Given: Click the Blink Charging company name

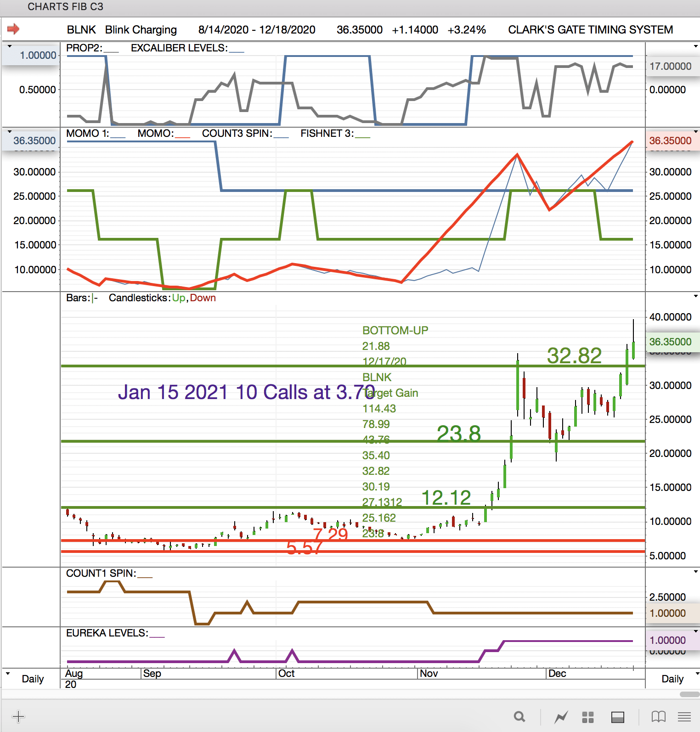Looking at the screenshot, I should click(x=141, y=30).
